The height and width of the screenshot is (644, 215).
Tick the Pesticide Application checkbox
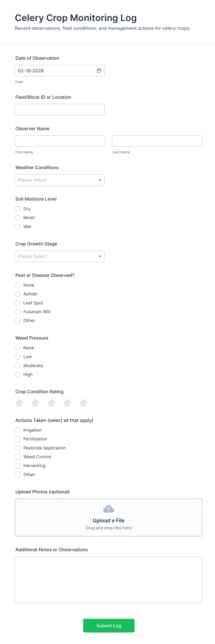point(18,448)
